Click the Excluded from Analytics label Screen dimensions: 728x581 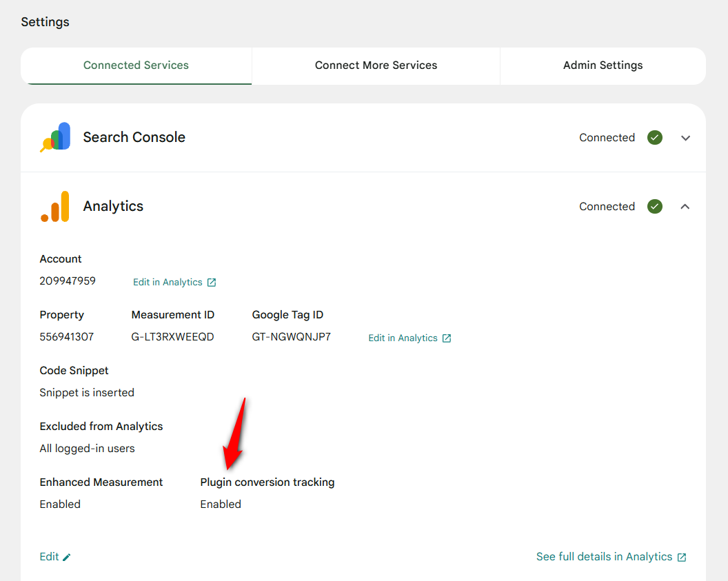click(x=101, y=427)
